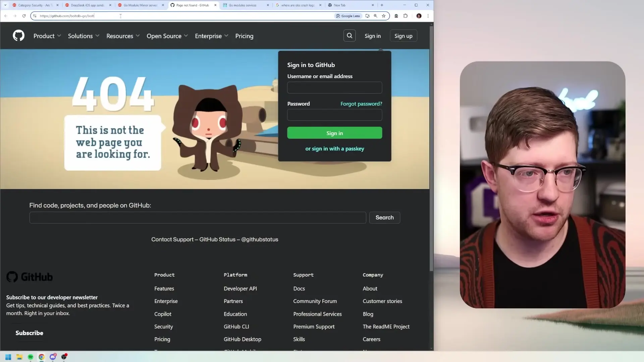Expand the Enterprise dropdown menu

click(x=211, y=36)
